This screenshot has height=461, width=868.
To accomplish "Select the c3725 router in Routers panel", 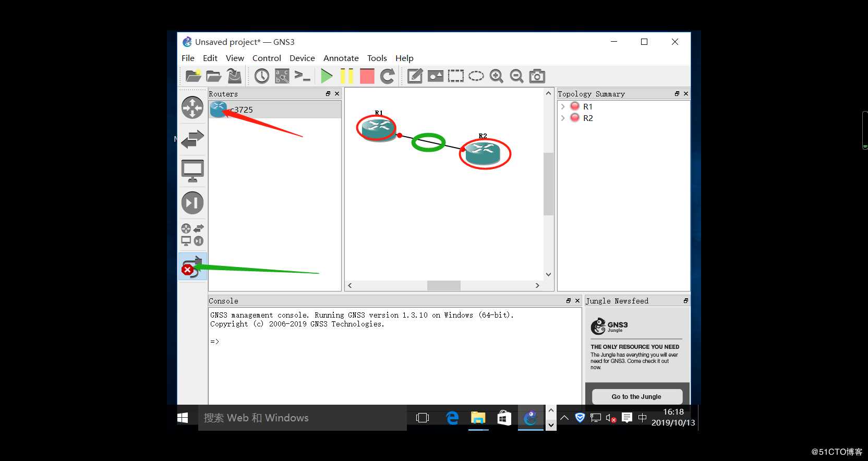I will point(275,110).
